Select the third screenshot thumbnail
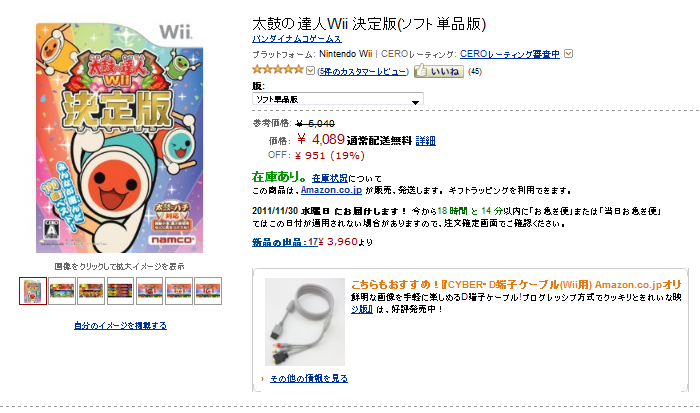Viewport: 700px width, 413px height. click(91, 291)
